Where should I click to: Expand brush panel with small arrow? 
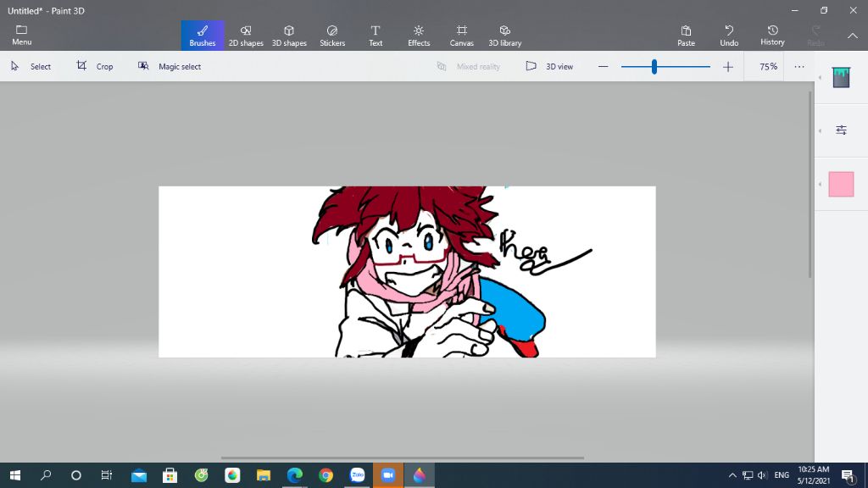(x=820, y=77)
